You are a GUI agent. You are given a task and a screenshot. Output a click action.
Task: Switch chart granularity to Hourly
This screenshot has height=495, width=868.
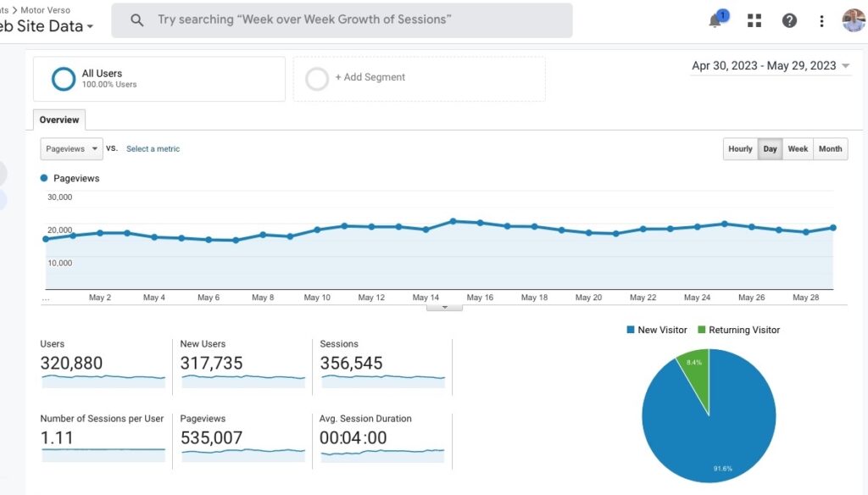tap(740, 149)
